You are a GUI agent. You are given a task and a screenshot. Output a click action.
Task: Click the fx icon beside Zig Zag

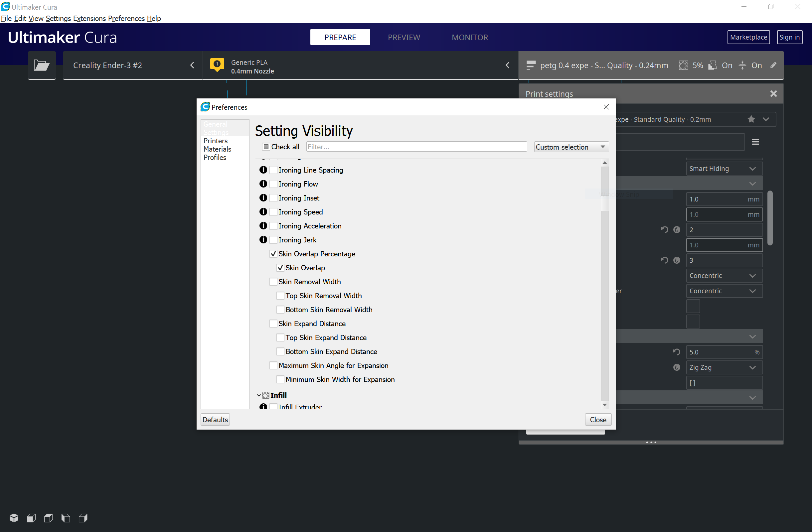pos(677,367)
